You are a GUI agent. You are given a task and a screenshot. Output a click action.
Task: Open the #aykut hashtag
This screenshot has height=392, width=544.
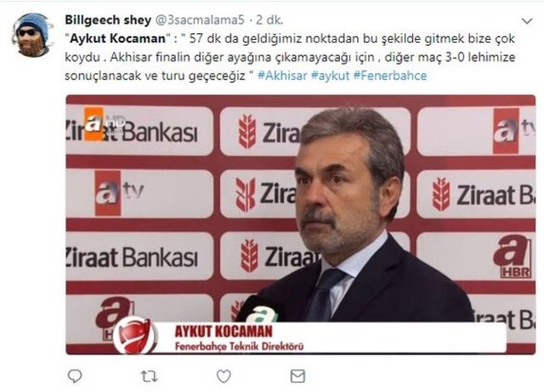[331, 76]
